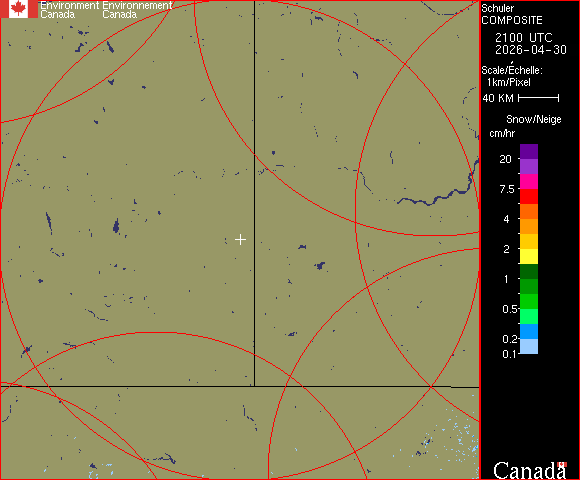
Task: Click the Canada wordmark logo
Action: click(x=530, y=471)
